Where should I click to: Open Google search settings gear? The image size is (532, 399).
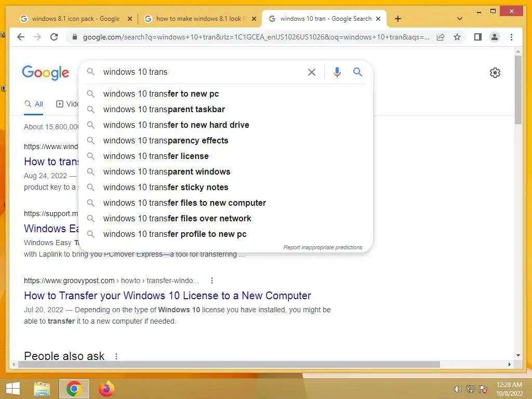[495, 73]
